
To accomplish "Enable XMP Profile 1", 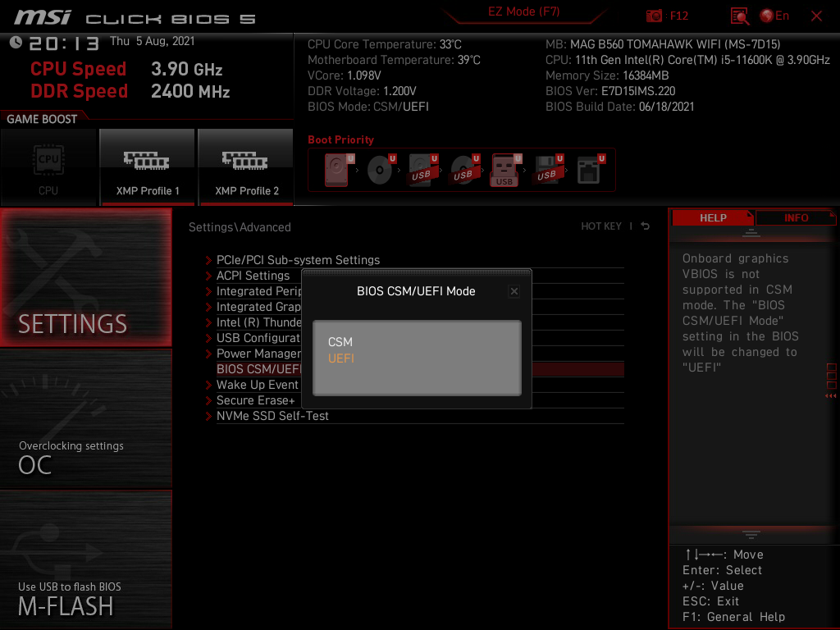I will click(148, 167).
